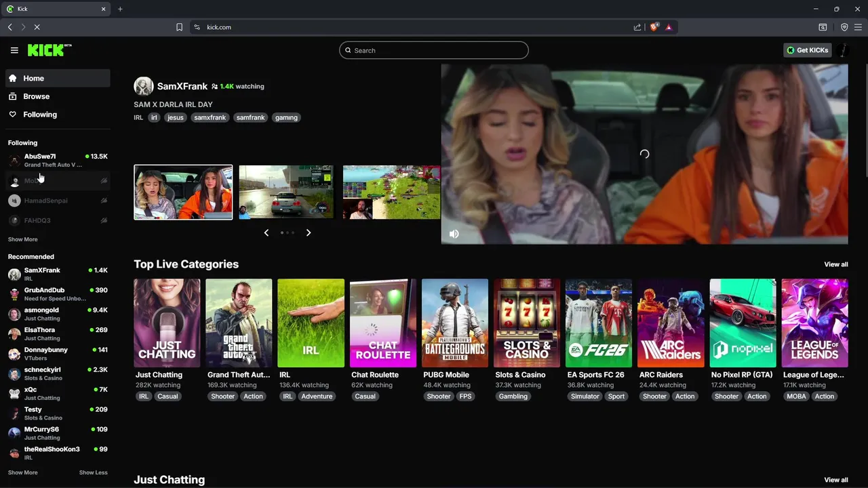Open theRealShooKon3 channel in Recommended
The image size is (868, 488).
[x=58, y=453]
